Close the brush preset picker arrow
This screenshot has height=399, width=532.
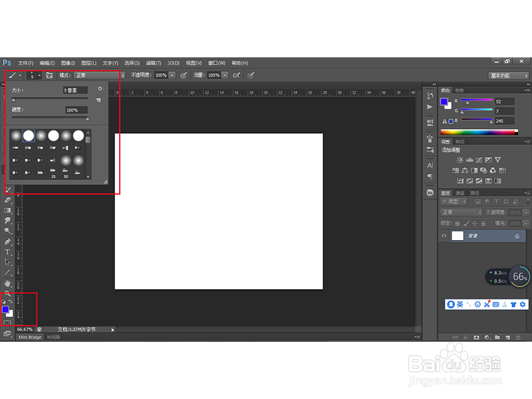pos(39,75)
